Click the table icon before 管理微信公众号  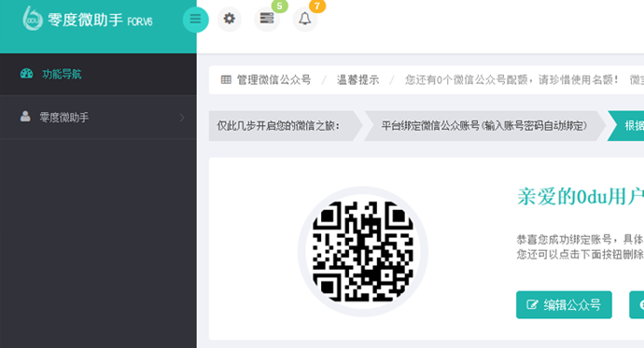point(226,79)
